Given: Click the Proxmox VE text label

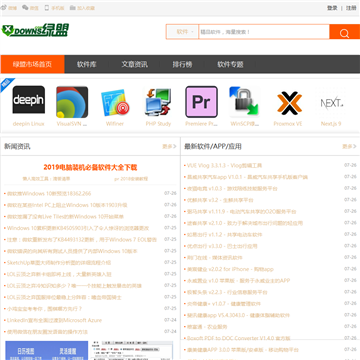Looking at the screenshot, I should tap(288, 124).
